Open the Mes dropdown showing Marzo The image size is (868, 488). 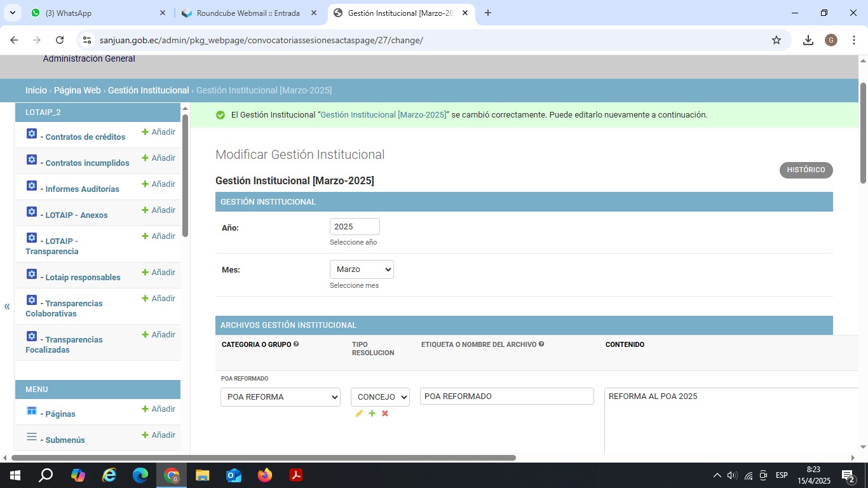coord(362,269)
